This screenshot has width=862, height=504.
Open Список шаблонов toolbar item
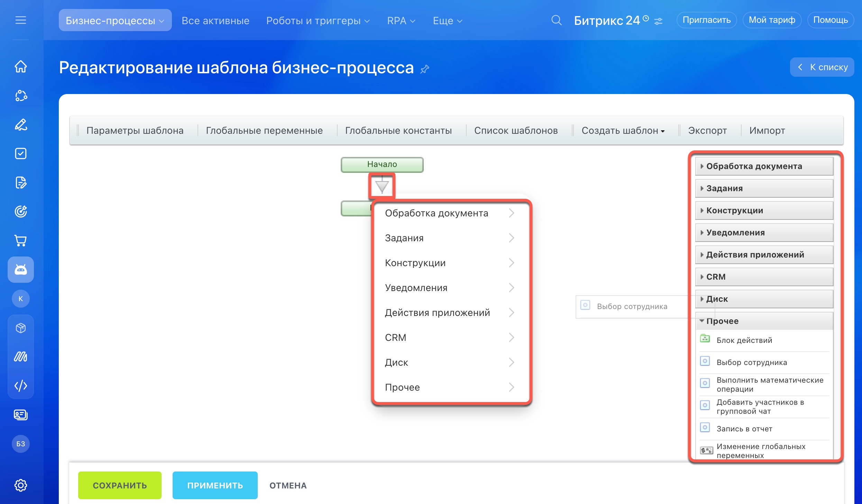[516, 131]
